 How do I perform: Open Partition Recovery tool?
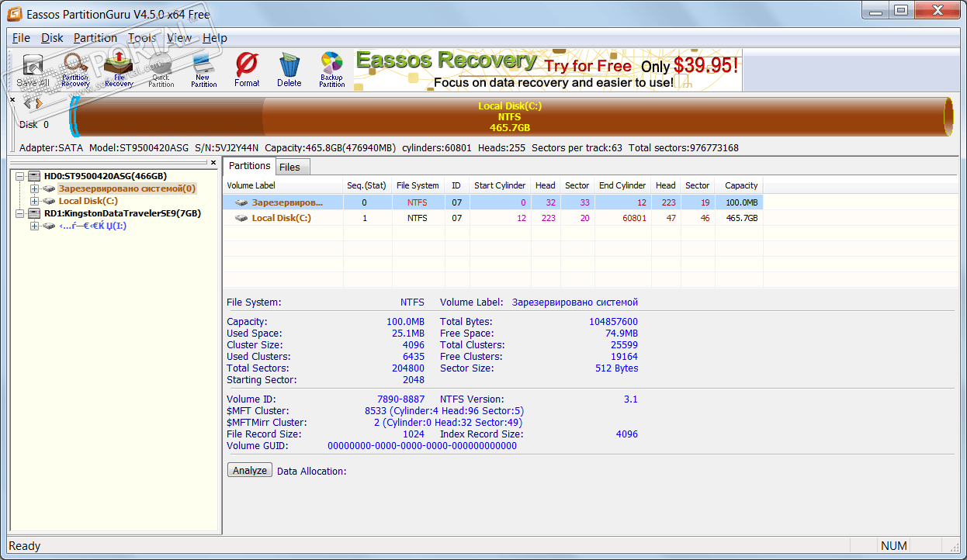(75, 70)
